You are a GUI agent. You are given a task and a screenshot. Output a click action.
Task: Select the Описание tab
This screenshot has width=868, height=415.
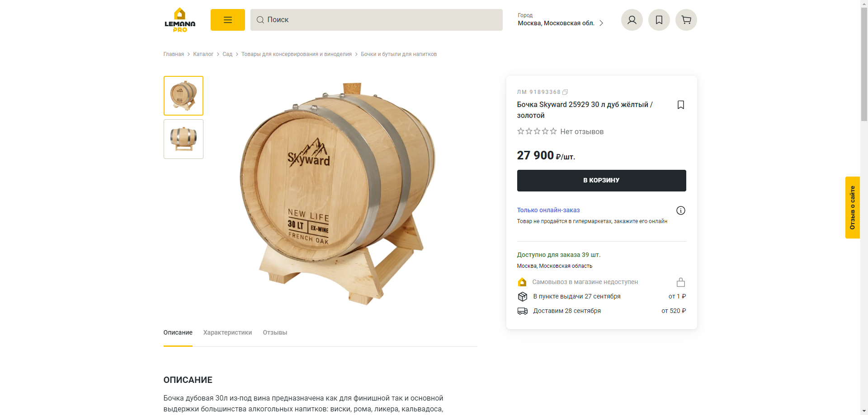178,333
